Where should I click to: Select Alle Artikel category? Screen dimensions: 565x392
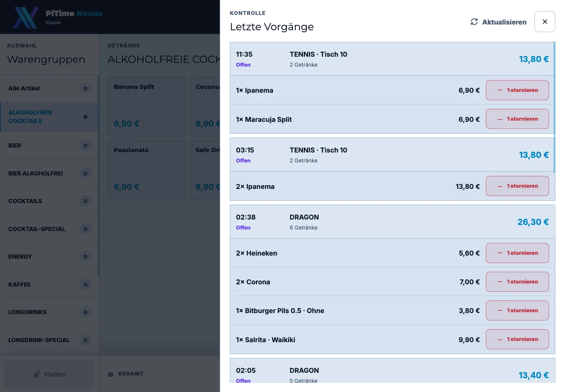click(49, 89)
